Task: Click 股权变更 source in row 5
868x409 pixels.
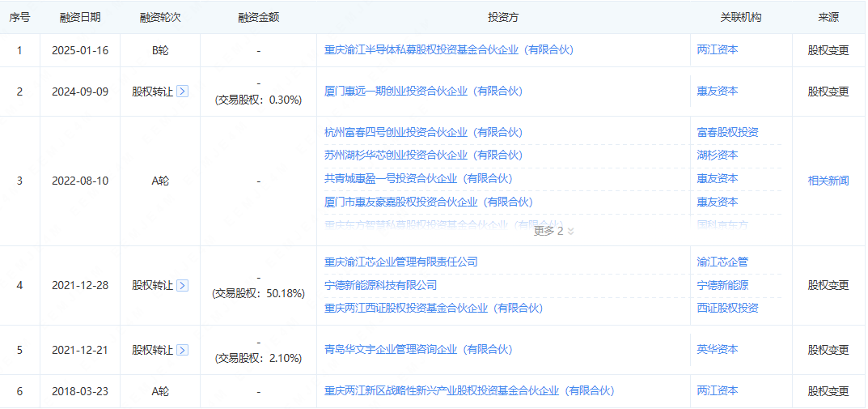Action: pos(828,350)
